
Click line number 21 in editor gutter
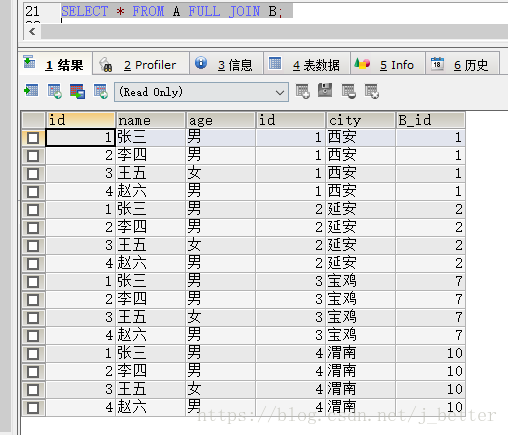(x=32, y=11)
